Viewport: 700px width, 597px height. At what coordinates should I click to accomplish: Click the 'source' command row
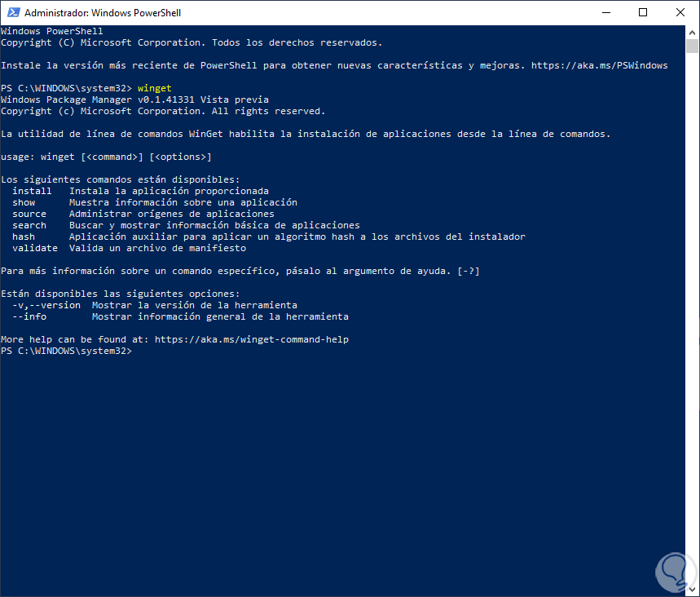(143, 214)
